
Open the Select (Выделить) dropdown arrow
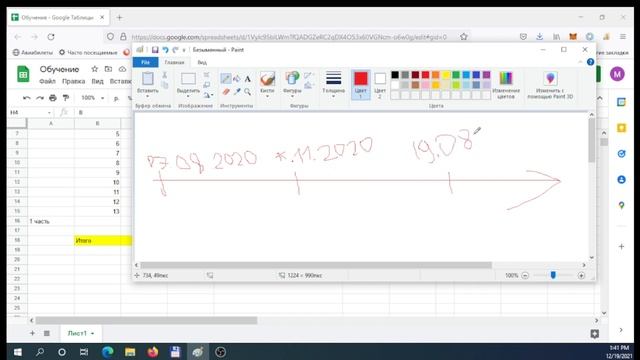coord(188,96)
